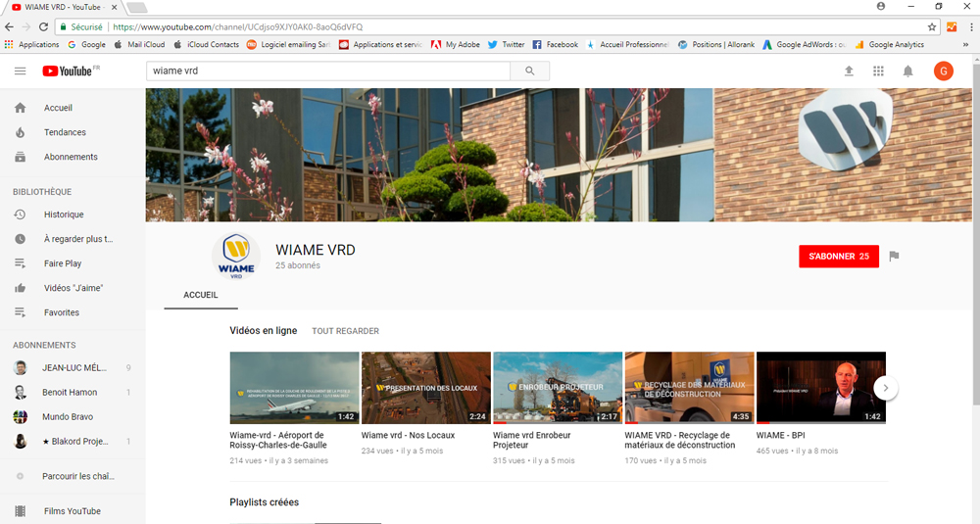Open the iCloud Contacts bookmark
Screen dimensions: 980x524
click(206, 45)
